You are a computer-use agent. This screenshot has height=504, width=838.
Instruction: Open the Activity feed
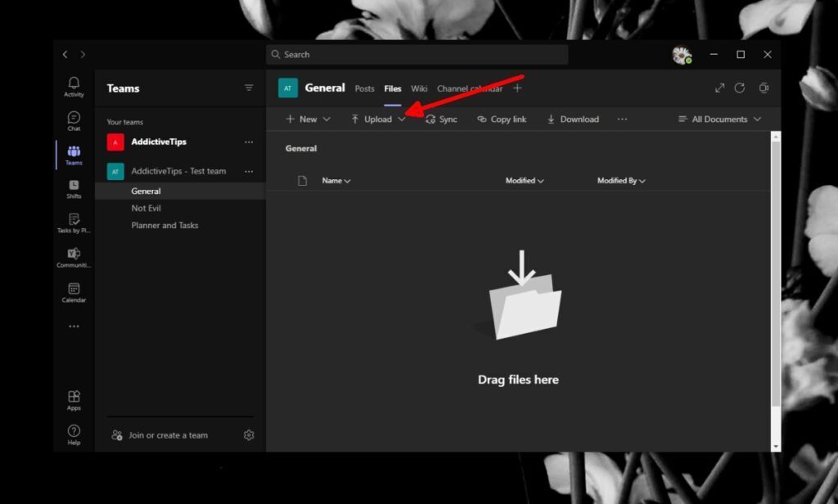tap(74, 87)
